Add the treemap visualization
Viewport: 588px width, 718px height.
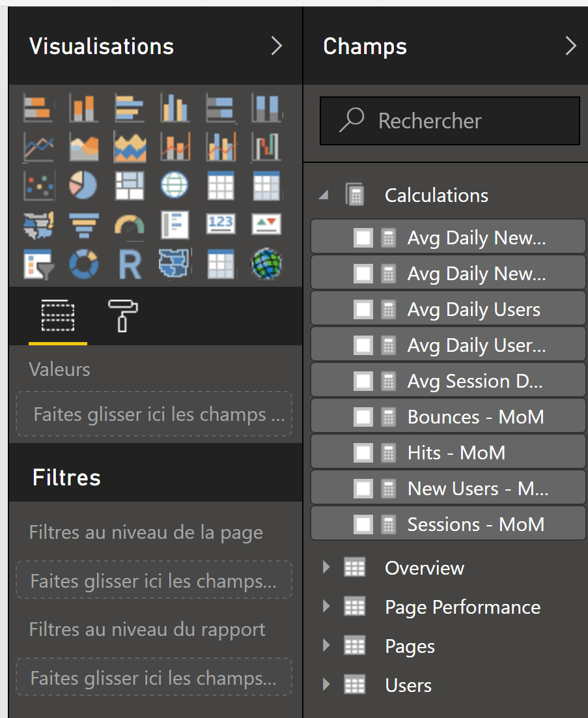tap(130, 186)
